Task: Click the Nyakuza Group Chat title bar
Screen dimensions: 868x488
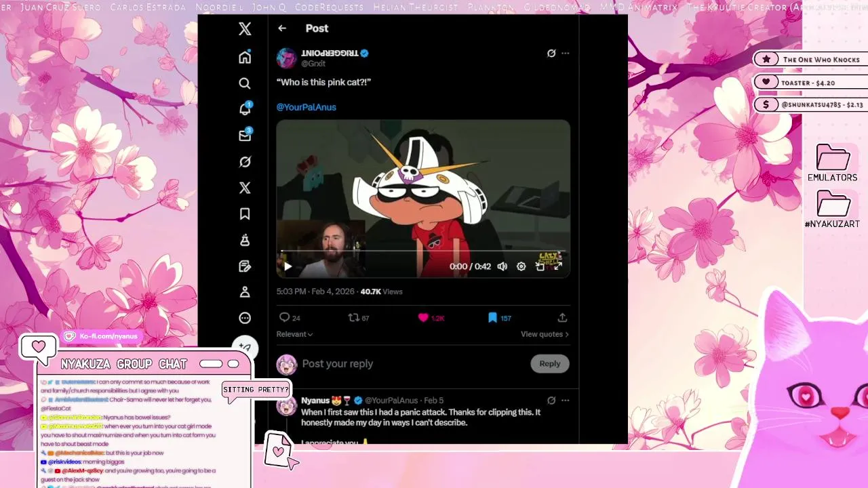Action: [144, 364]
